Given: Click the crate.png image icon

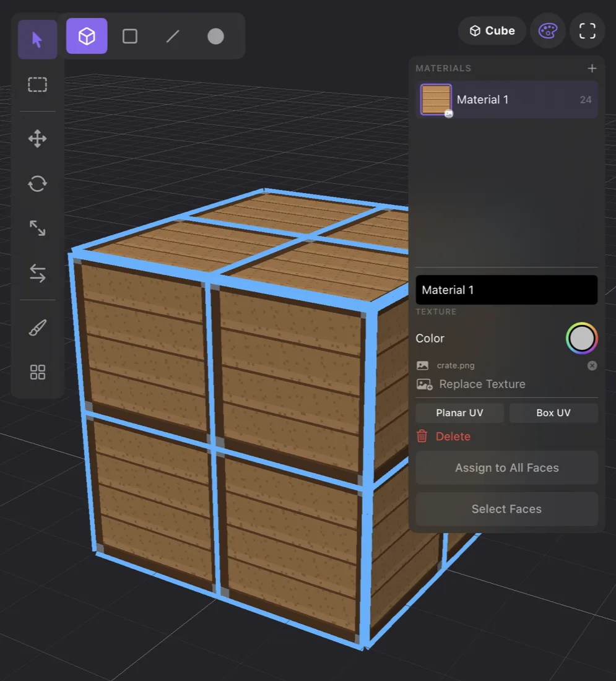Looking at the screenshot, I should [x=422, y=366].
